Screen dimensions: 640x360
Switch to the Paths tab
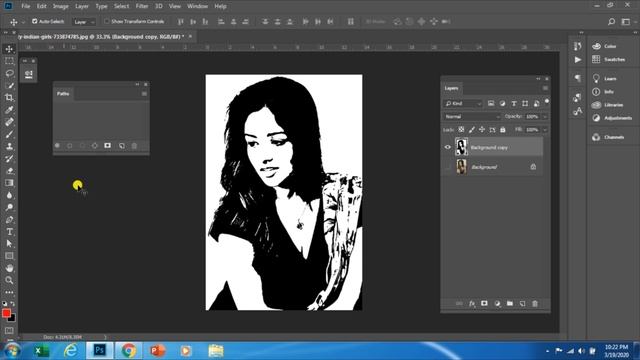pos(63,94)
